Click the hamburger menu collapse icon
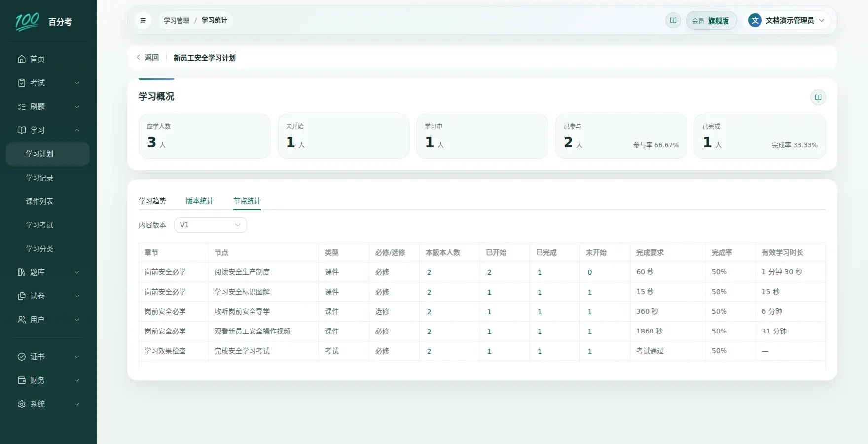Viewport: 868px width, 444px height. 143,20
